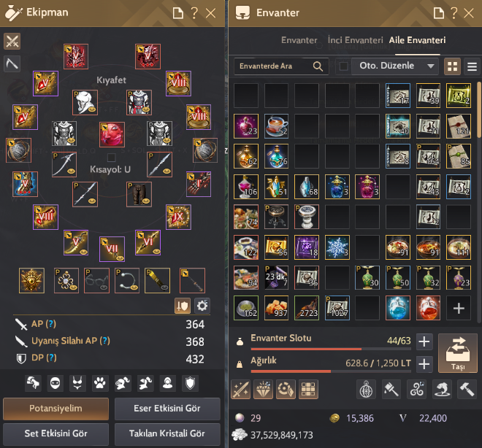Toggle the small checkbox above Kısayol: U
The image size is (482, 448).
(111, 158)
